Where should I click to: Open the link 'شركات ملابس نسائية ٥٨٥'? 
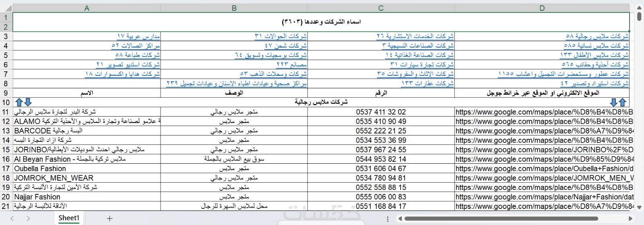coord(596,46)
